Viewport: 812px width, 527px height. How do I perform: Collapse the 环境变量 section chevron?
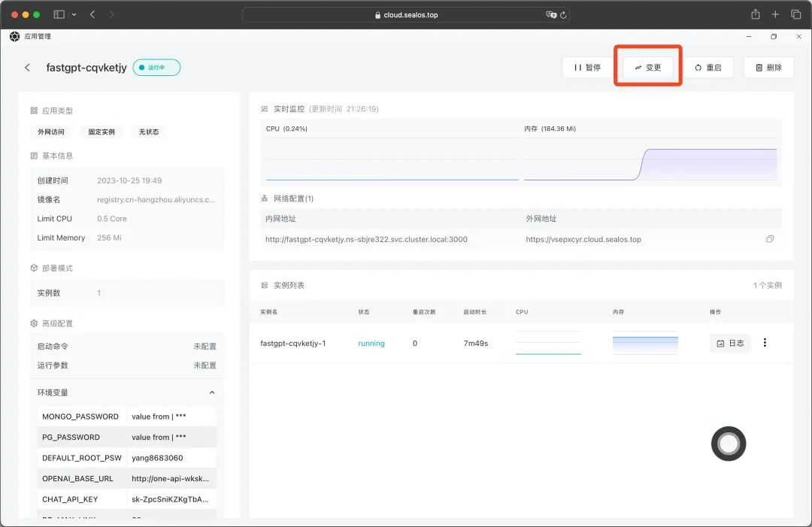click(212, 392)
